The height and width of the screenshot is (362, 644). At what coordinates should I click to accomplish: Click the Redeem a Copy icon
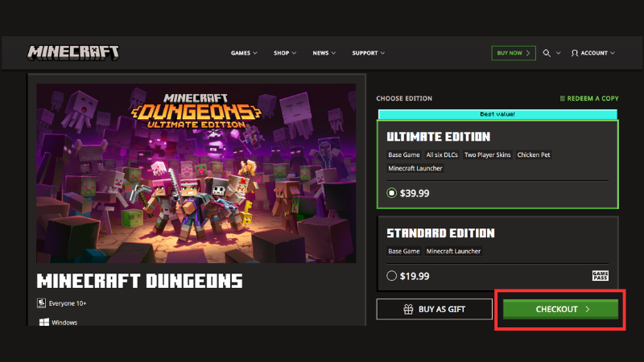point(562,98)
